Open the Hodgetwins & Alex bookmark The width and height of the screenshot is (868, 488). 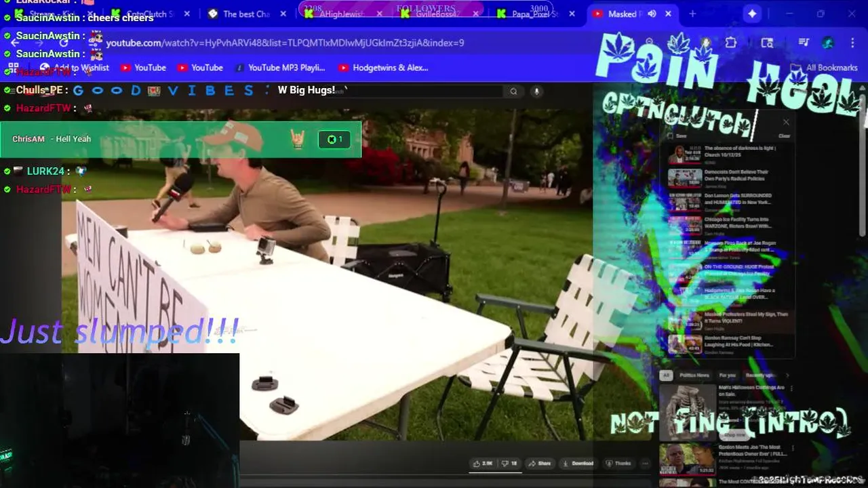click(383, 68)
